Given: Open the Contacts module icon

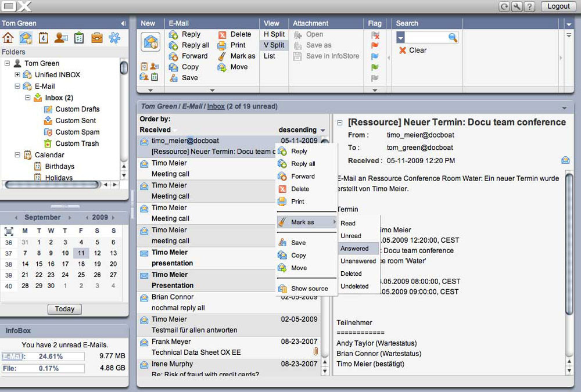Looking at the screenshot, I should click(60, 38).
